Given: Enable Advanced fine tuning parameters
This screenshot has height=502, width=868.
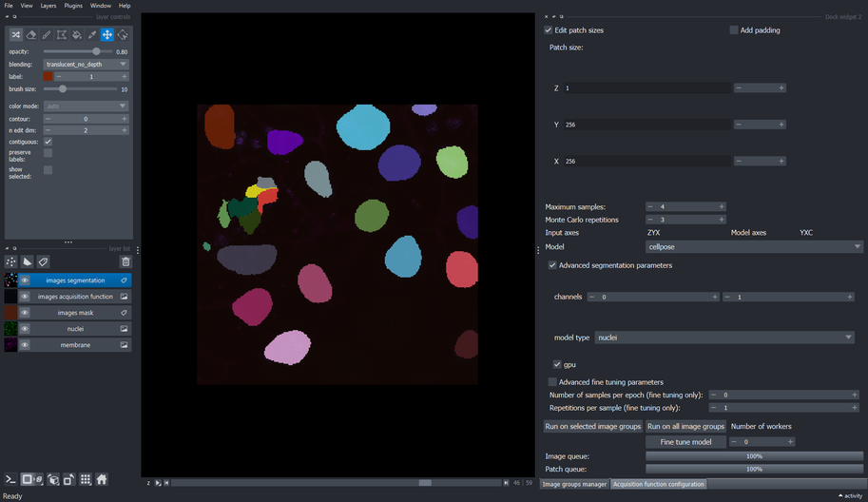Looking at the screenshot, I should (x=552, y=382).
